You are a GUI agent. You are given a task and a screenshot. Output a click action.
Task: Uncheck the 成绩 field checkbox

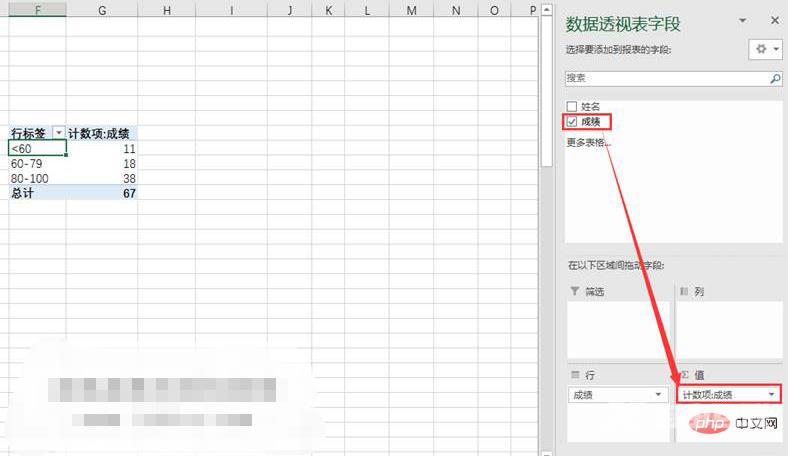coord(572,121)
